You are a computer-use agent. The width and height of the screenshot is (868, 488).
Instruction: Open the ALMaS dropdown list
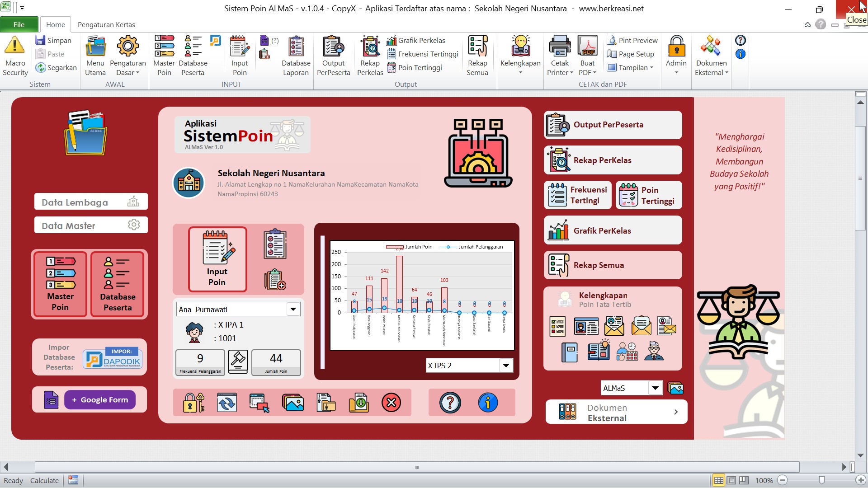tap(655, 388)
